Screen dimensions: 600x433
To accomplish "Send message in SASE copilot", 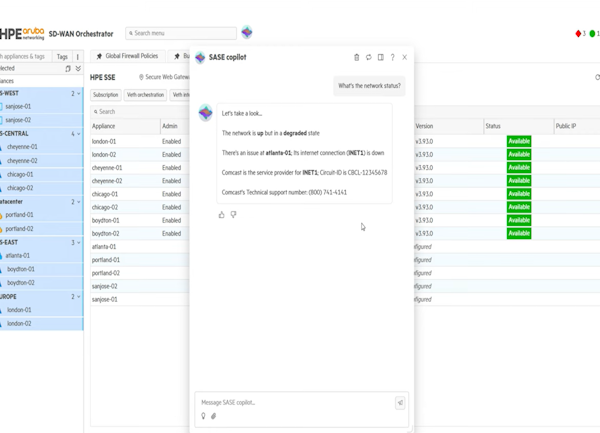I will [400, 402].
